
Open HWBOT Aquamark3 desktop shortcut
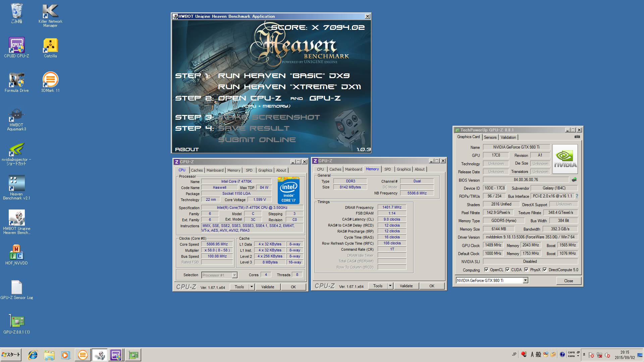click(x=16, y=119)
